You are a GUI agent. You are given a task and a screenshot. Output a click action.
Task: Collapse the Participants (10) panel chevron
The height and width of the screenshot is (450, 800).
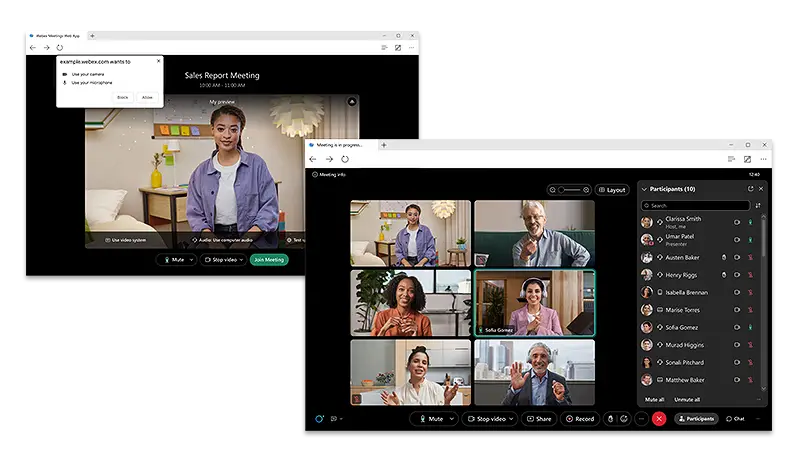click(644, 189)
